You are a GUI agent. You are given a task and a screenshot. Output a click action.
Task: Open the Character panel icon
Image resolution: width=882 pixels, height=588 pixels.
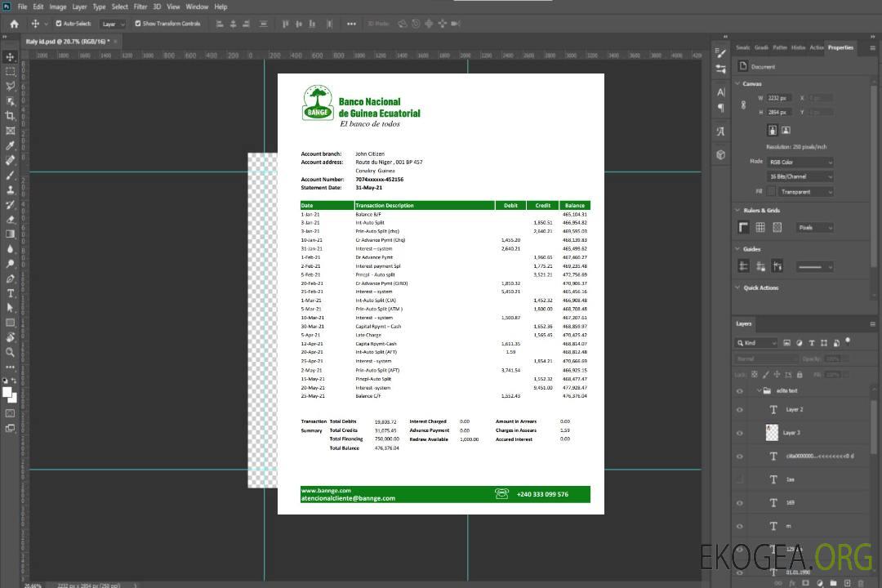click(x=720, y=92)
